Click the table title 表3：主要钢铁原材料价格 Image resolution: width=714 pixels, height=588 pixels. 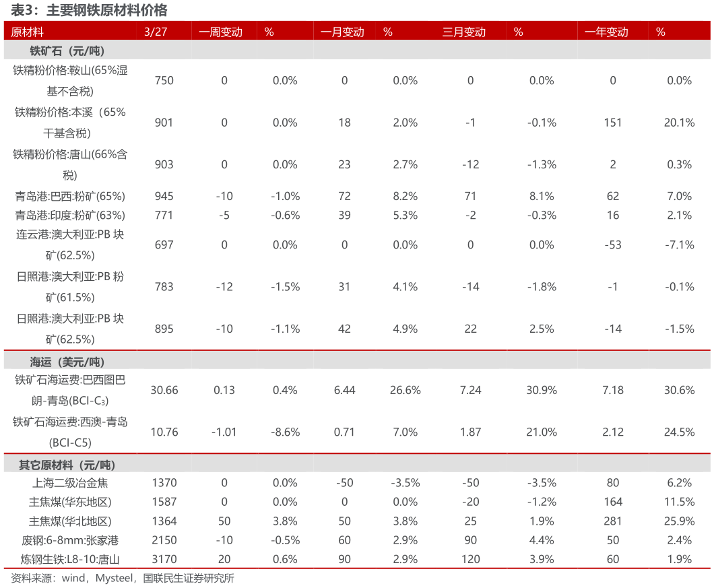pyautogui.click(x=88, y=10)
